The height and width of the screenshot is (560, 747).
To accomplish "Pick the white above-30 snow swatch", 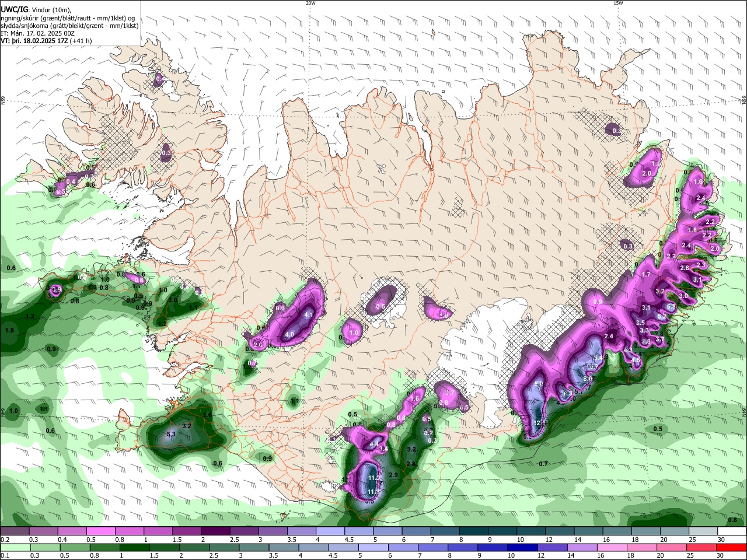I will (x=732, y=531).
